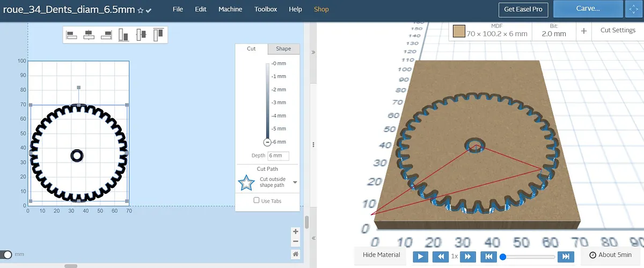Click the Get Easel Pro button
Viewport: 644px width, 268px height.
coord(522,9)
